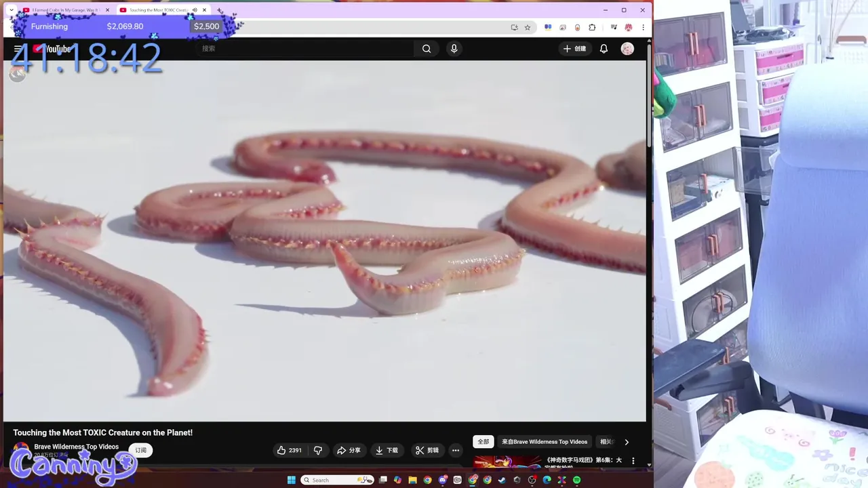Click the YouTube logo to go home

[52, 49]
